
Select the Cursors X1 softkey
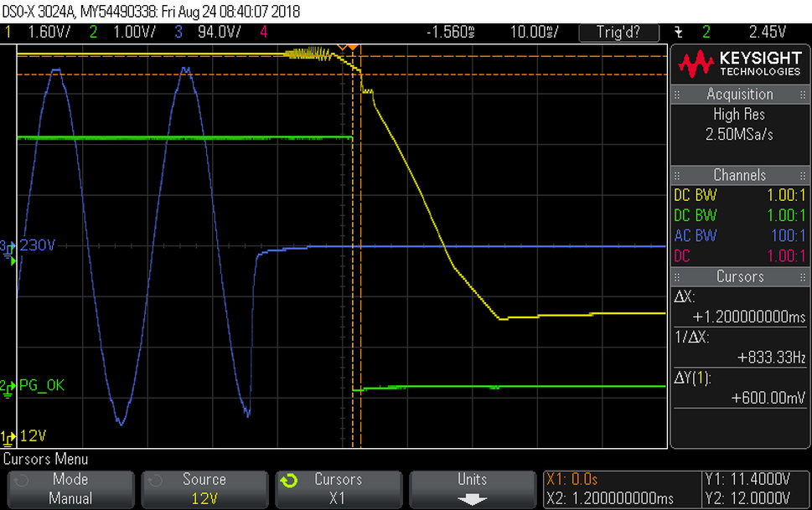click(x=339, y=489)
